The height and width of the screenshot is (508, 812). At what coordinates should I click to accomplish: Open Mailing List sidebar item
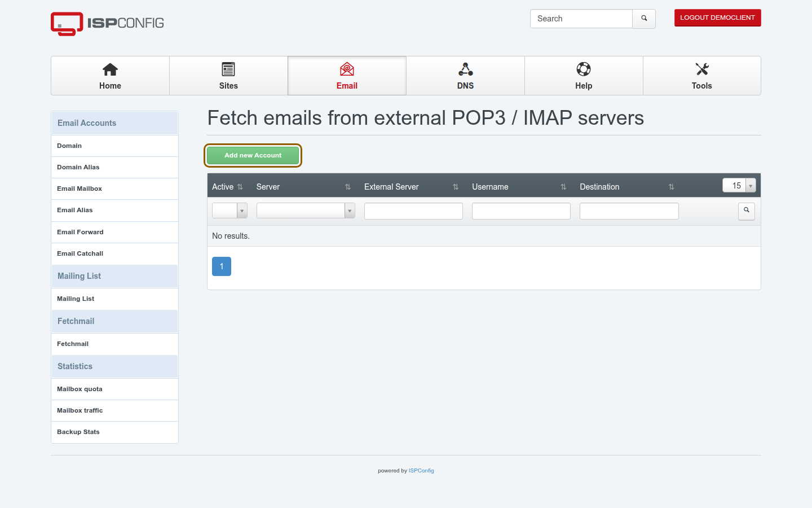(114, 299)
